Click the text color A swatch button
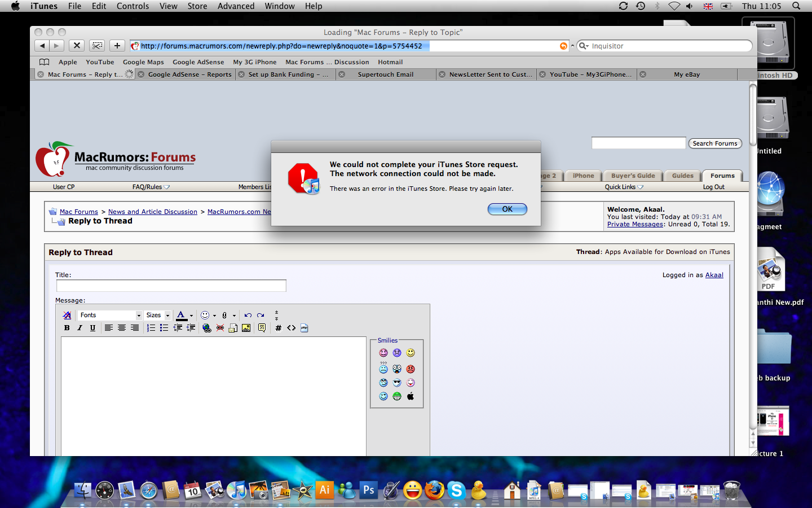This screenshot has width=812, height=508. pyautogui.click(x=181, y=316)
